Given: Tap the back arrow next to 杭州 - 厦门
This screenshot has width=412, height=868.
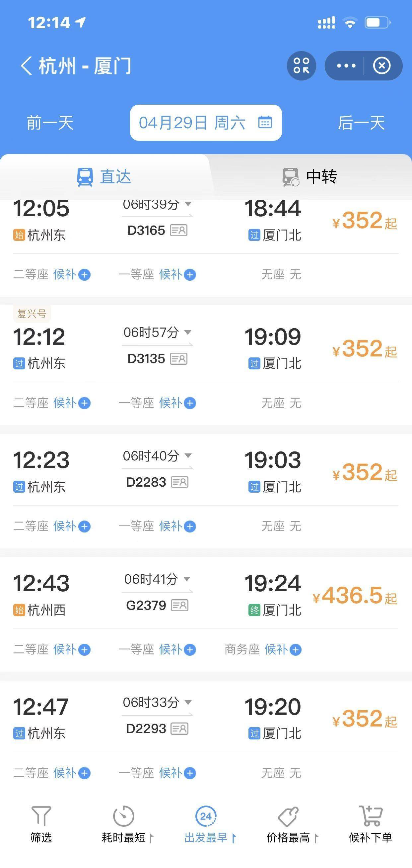Looking at the screenshot, I should click(x=26, y=66).
